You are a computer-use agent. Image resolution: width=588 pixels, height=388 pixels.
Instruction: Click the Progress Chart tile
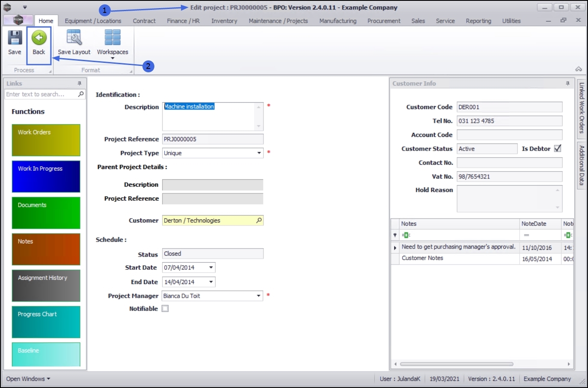46,322
